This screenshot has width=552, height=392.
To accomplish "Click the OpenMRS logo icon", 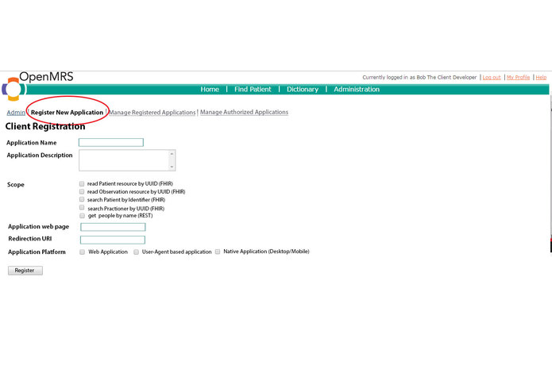I will point(14,89).
